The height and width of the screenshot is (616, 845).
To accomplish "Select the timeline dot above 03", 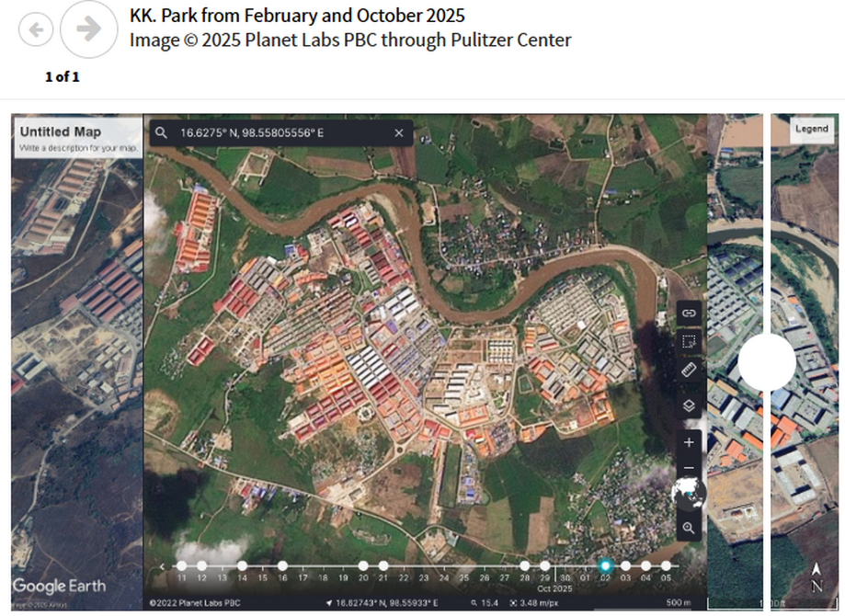I will 625,565.
